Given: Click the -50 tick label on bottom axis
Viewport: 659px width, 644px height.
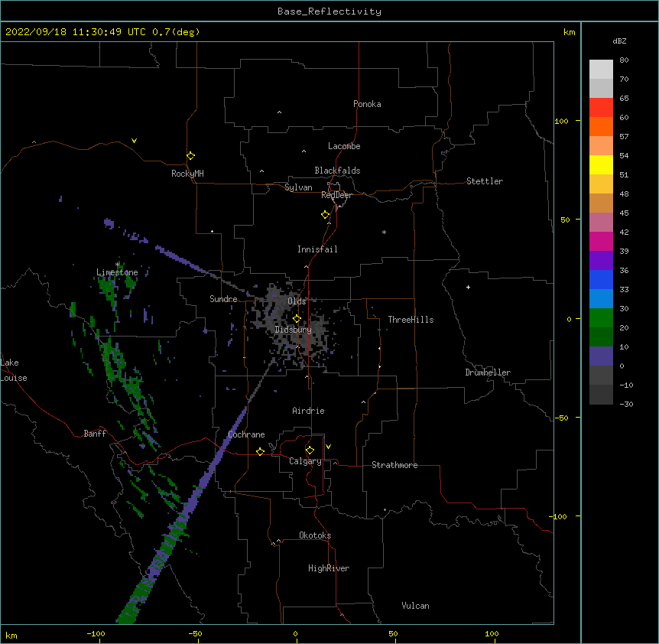Looking at the screenshot, I should (x=195, y=633).
